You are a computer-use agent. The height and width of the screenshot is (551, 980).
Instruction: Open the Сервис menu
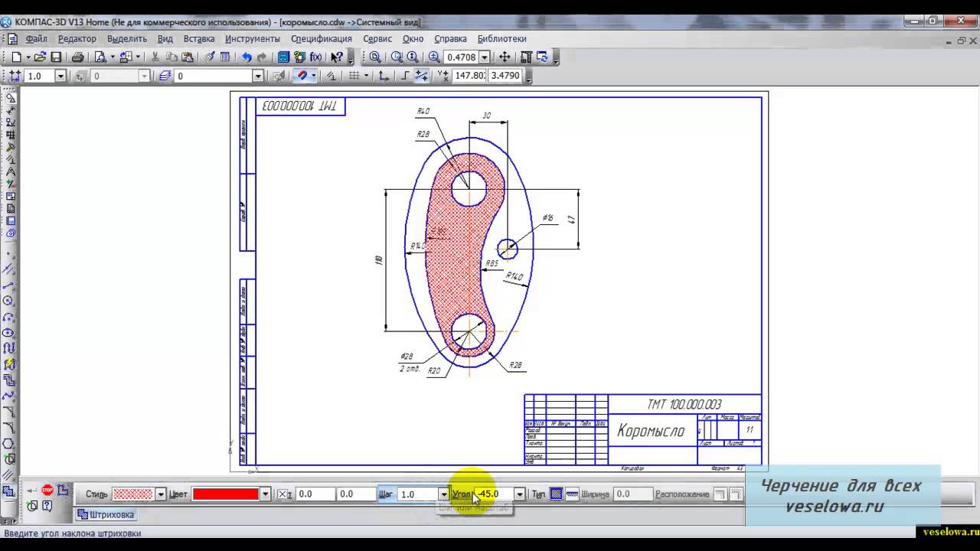[x=377, y=38]
